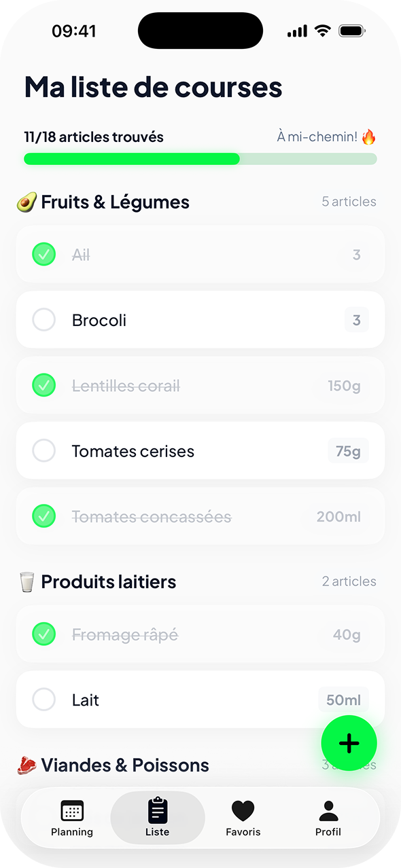
Task: Toggle the Lait checkbox
Action: 43,699
